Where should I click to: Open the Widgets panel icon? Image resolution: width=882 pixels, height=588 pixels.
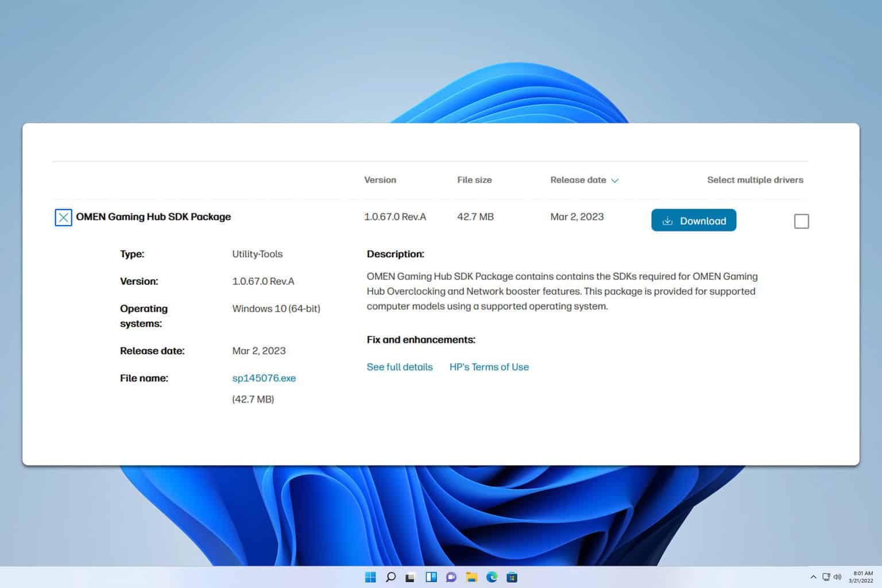pos(431,577)
